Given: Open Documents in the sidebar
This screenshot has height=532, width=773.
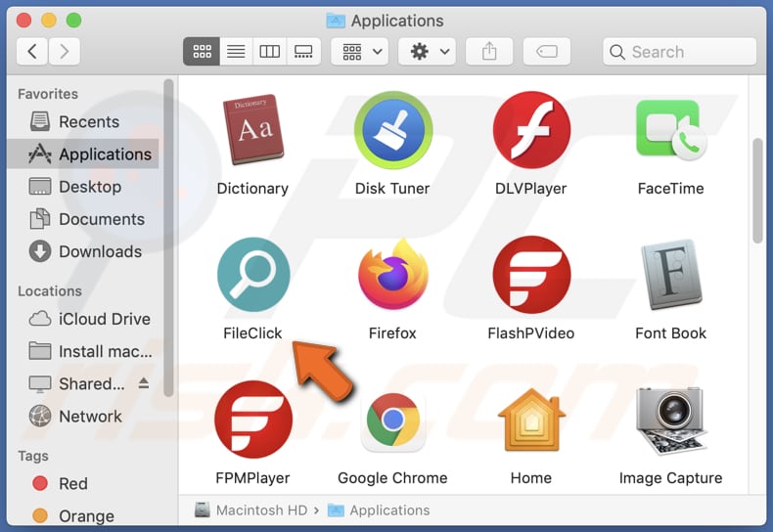Looking at the screenshot, I should [x=83, y=219].
